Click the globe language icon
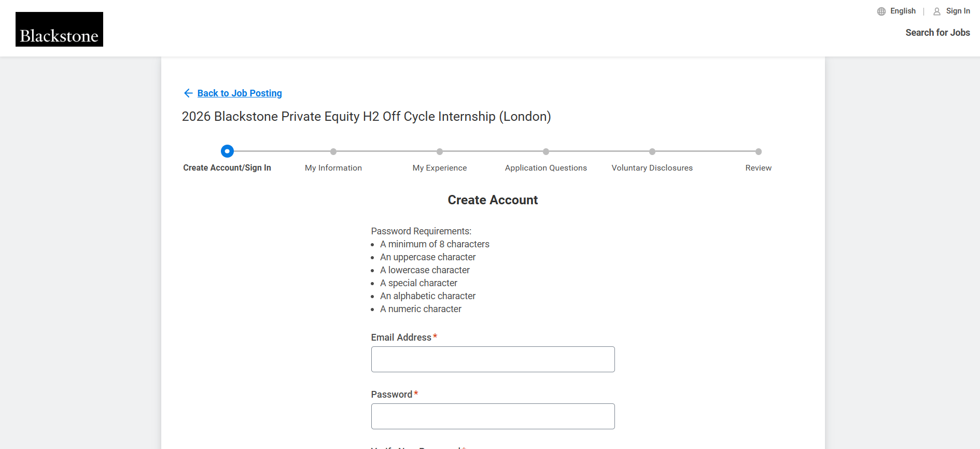980x449 pixels. 881,11
